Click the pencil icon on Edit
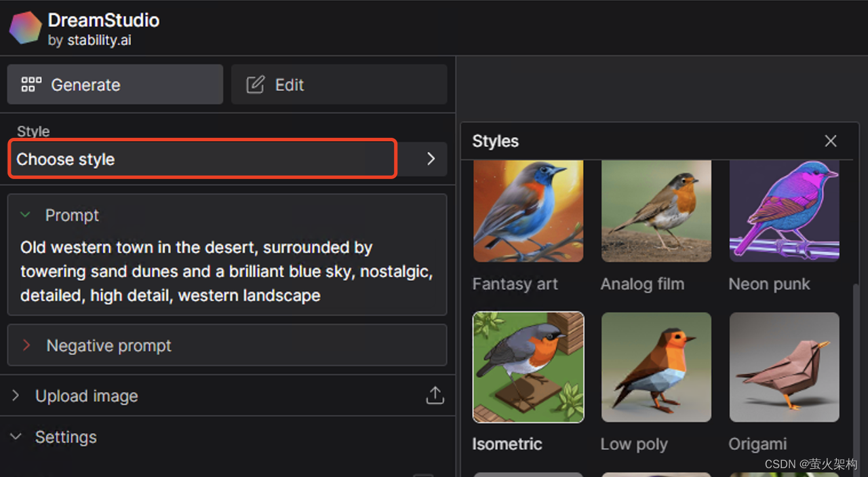This screenshot has width=868, height=477. [x=255, y=85]
